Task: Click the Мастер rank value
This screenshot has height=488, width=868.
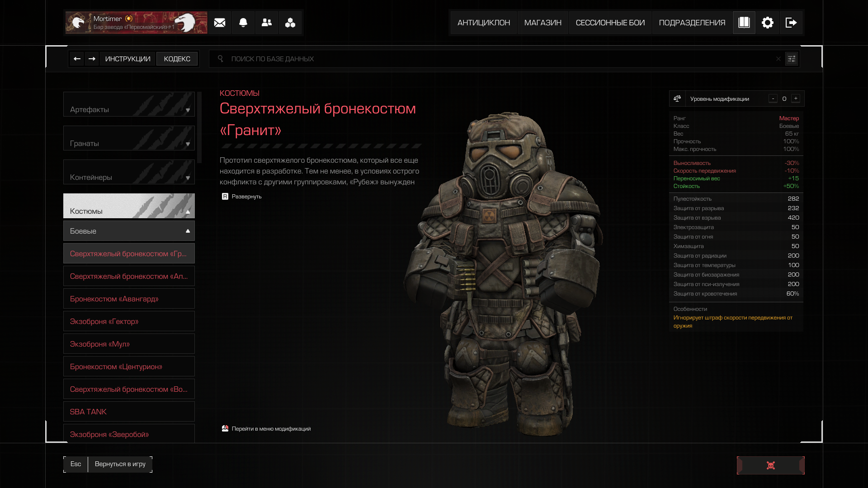Action: pyautogui.click(x=789, y=118)
